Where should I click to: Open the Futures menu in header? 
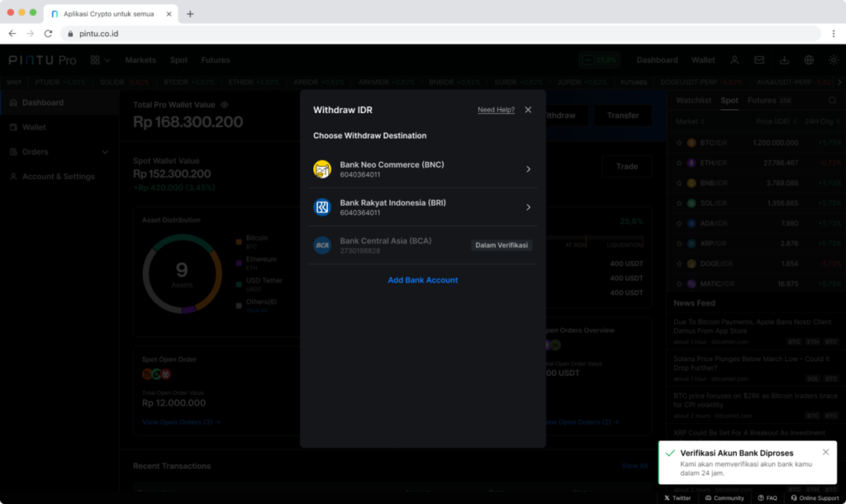(216, 59)
